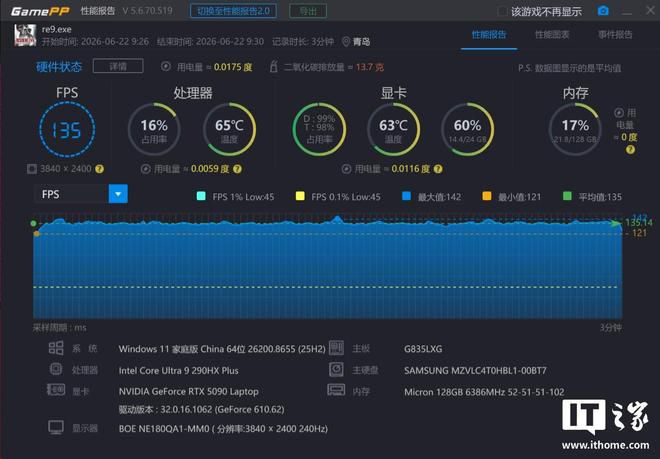Click the location pin icon beside 青岛
This screenshot has height=459, width=660.
point(346,42)
